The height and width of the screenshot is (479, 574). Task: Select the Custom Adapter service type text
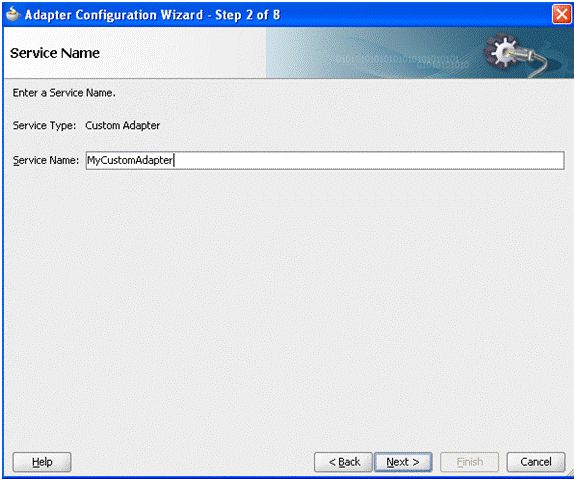123,126
